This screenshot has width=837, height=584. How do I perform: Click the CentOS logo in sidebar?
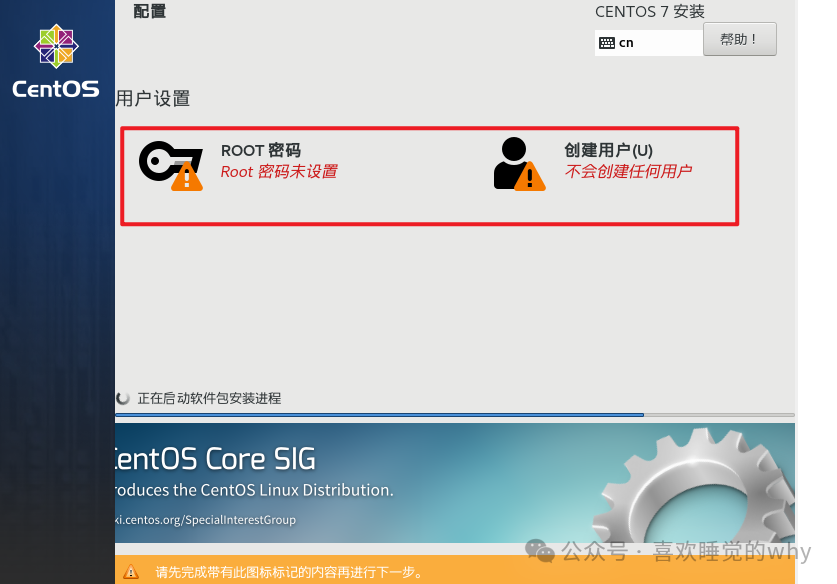pos(56,61)
